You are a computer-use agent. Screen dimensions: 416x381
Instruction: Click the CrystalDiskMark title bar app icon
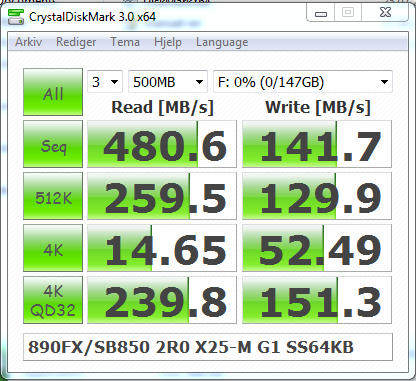(16, 17)
